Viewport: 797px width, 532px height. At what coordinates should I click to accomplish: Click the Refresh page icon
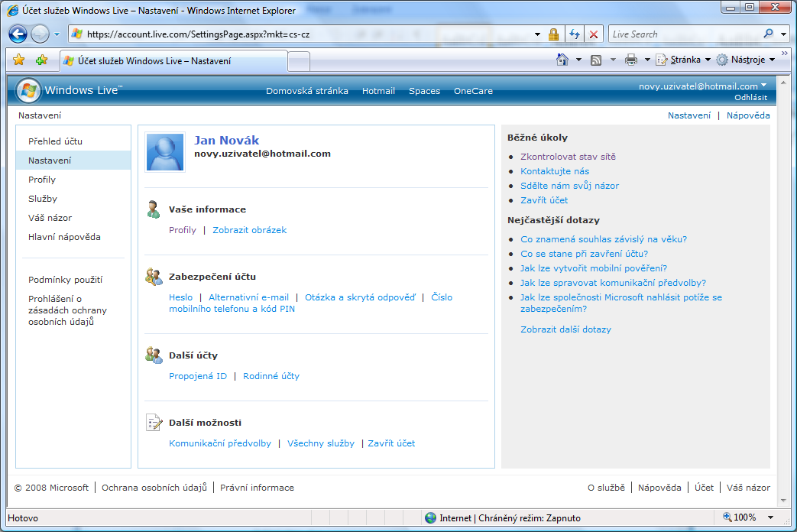click(575, 34)
